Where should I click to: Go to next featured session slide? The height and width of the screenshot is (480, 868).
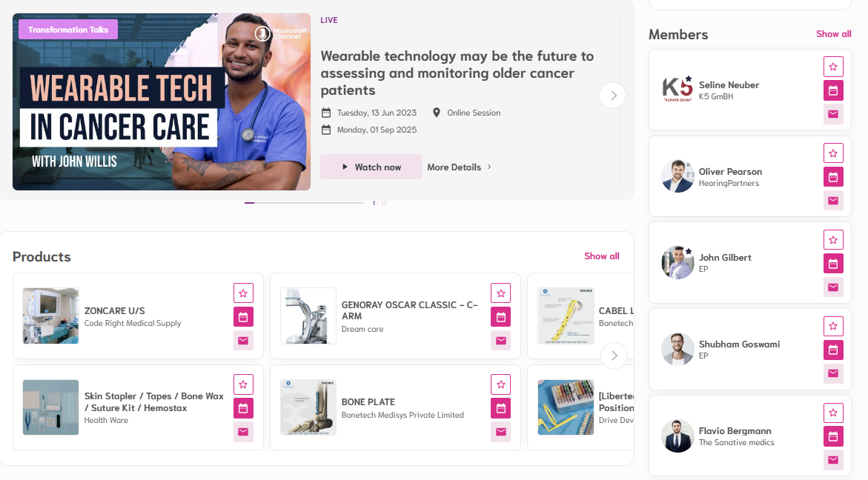pos(612,95)
